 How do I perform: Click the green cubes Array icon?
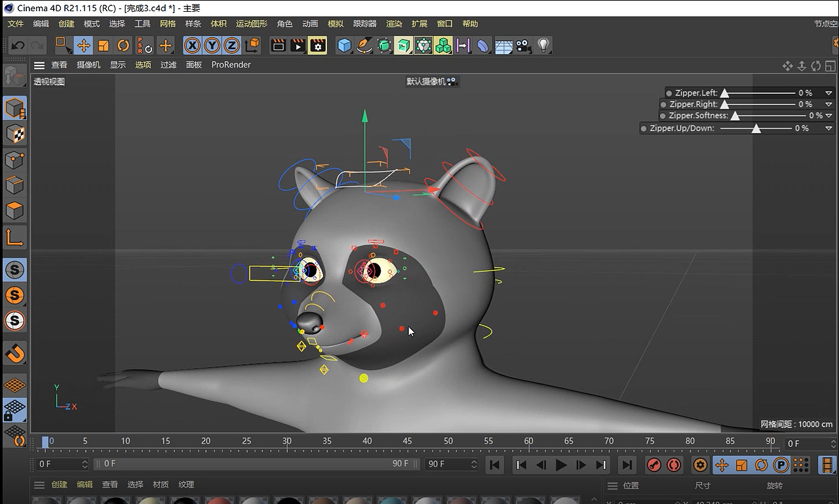click(444, 45)
